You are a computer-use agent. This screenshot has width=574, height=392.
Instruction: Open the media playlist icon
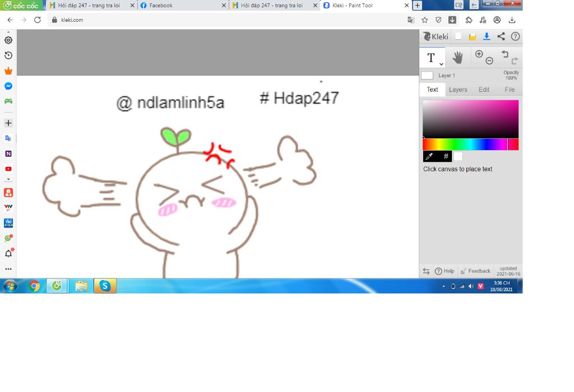coord(483,20)
